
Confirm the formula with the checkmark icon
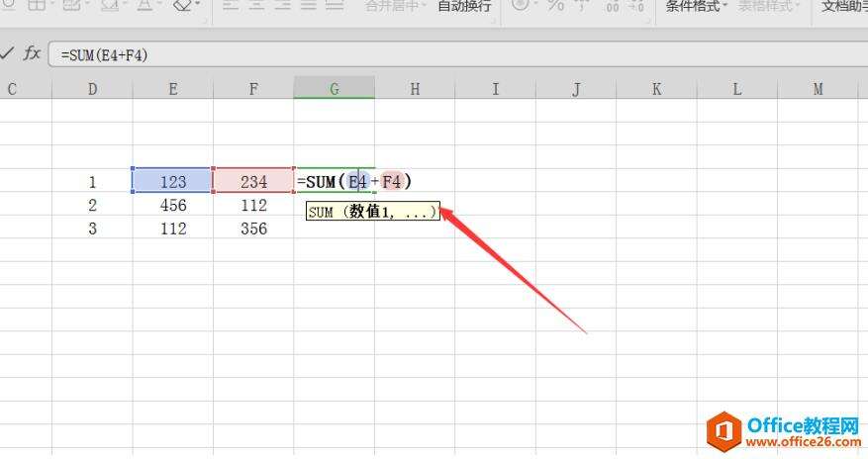point(7,53)
